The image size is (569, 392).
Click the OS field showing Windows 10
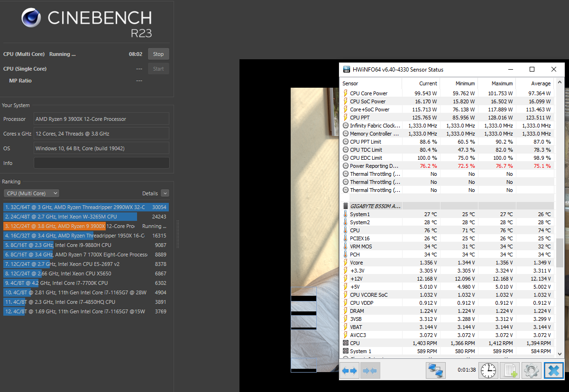[101, 148]
